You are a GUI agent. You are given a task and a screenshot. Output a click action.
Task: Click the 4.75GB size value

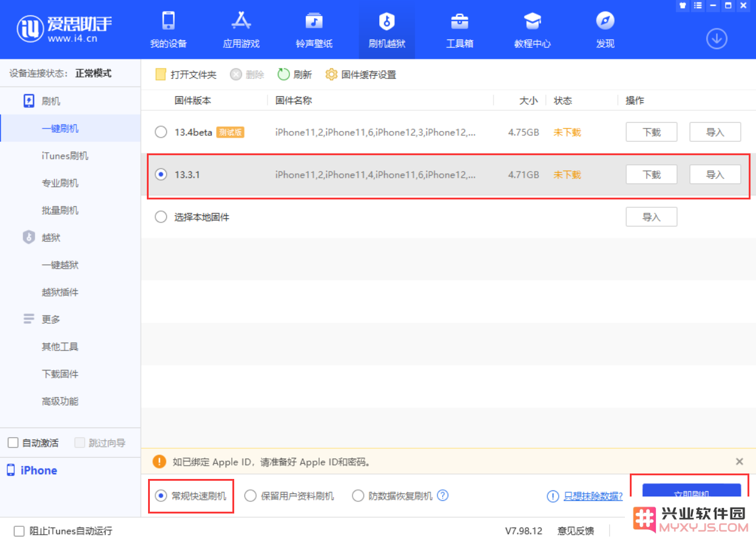click(524, 132)
